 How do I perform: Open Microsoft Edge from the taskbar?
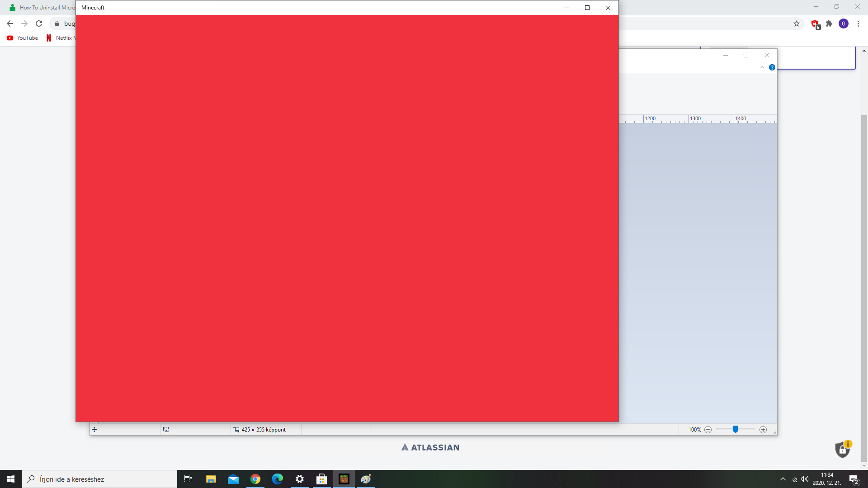click(x=277, y=479)
